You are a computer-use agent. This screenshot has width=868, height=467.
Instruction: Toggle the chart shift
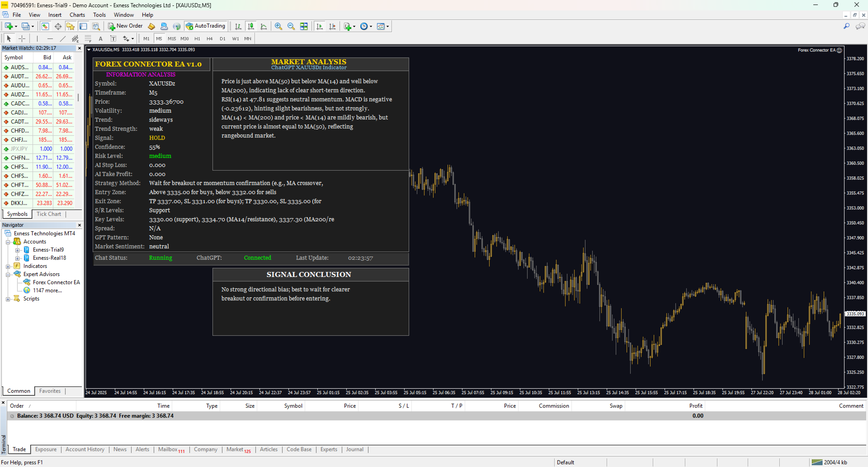pyautogui.click(x=333, y=26)
